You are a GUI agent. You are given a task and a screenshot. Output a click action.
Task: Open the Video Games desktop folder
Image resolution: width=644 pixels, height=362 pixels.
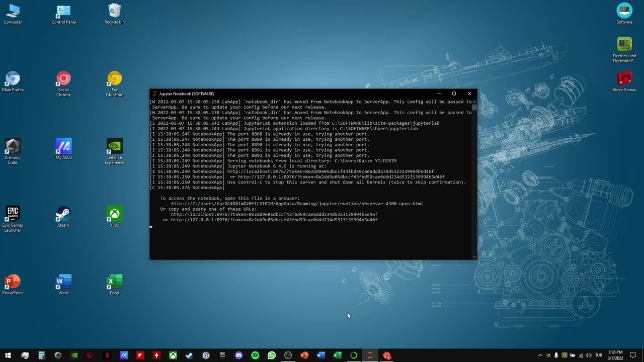(x=624, y=81)
